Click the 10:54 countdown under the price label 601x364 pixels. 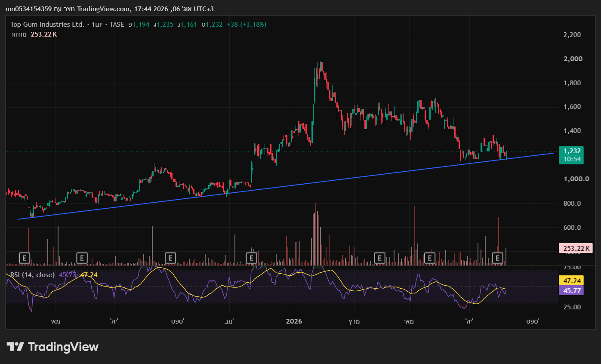pos(572,159)
